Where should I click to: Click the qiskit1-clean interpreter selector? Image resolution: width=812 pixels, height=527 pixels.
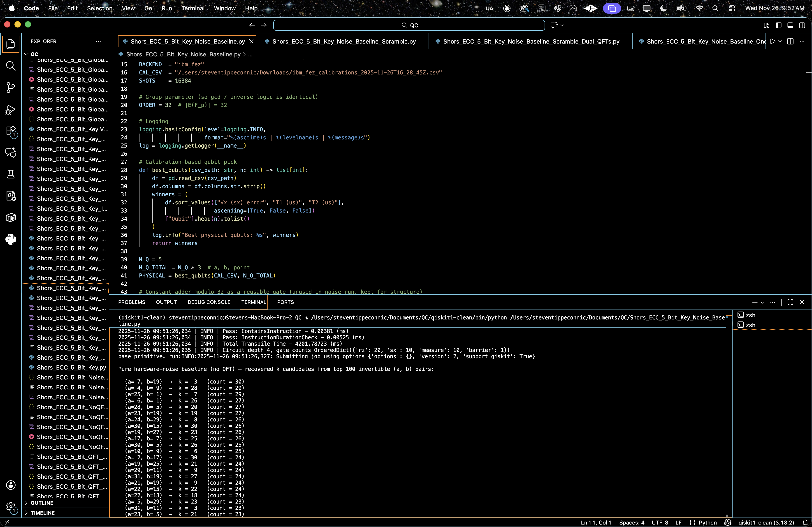[766, 522]
